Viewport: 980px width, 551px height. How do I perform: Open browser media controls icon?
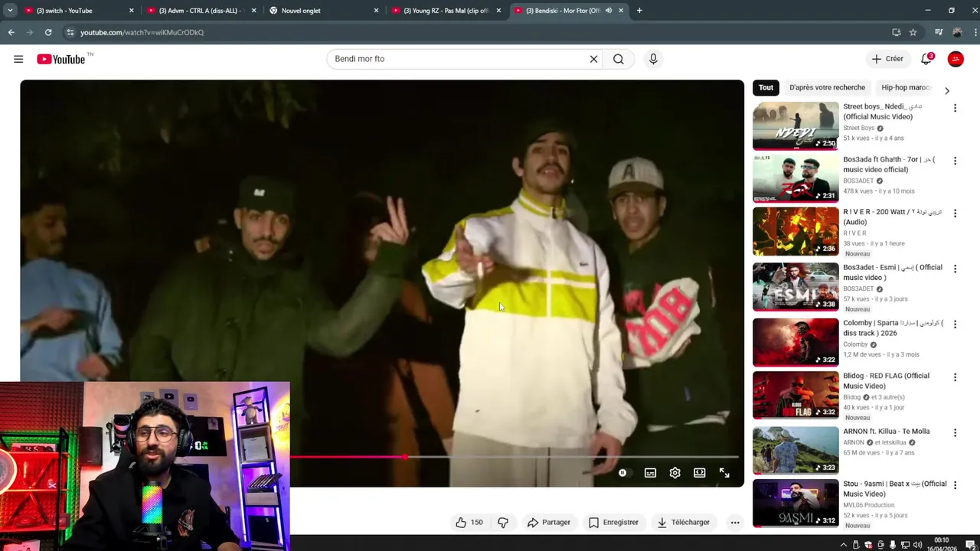point(939,32)
